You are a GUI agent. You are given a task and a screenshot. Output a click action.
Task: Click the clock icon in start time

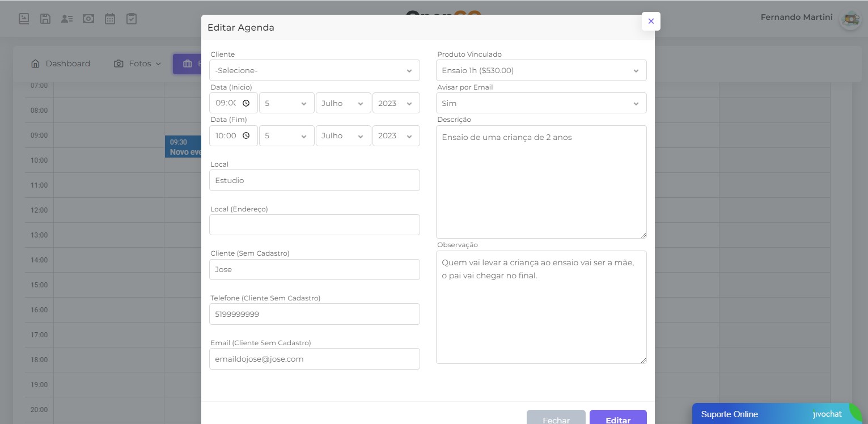(x=246, y=103)
